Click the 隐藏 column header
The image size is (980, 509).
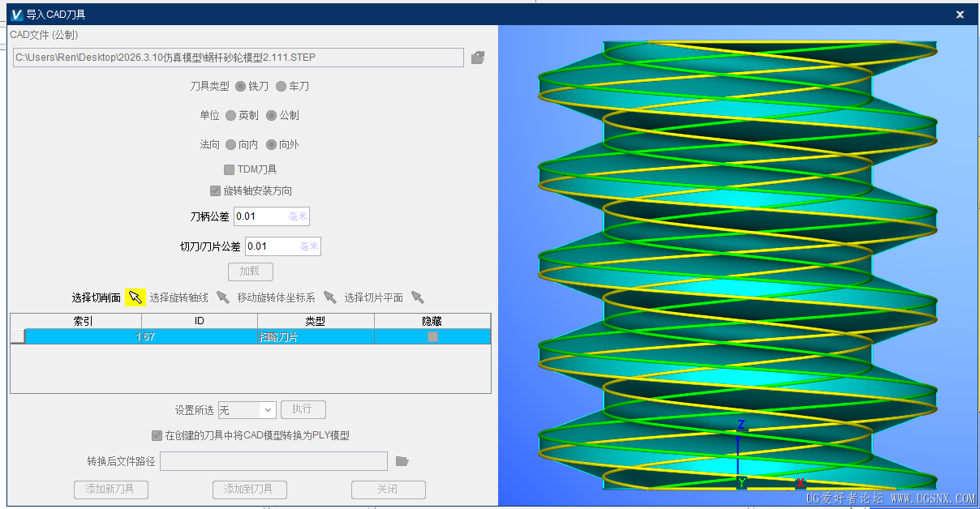[432, 321]
